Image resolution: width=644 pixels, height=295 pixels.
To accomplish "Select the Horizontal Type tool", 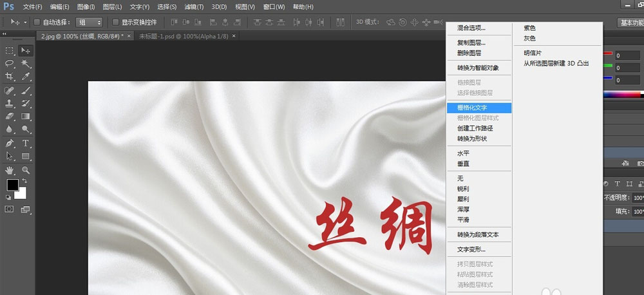I will coord(26,144).
